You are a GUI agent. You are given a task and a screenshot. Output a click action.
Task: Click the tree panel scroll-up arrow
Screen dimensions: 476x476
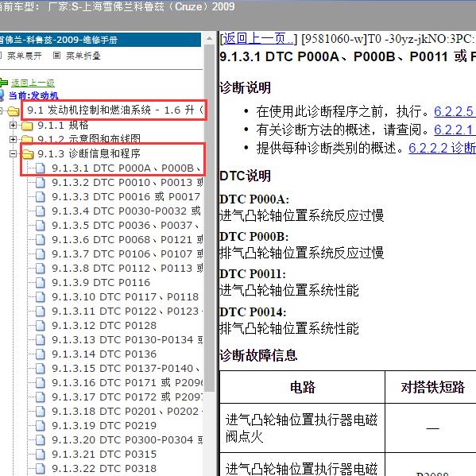[x=210, y=39]
